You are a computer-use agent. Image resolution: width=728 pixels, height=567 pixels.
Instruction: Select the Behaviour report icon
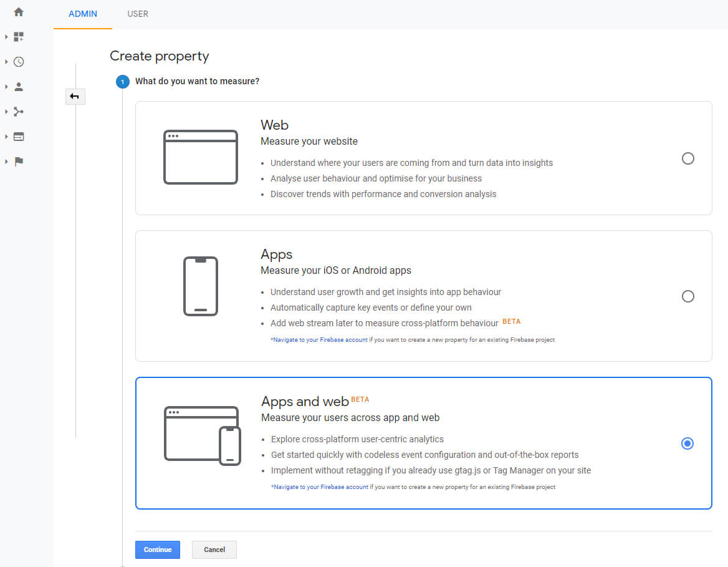pos(19,136)
